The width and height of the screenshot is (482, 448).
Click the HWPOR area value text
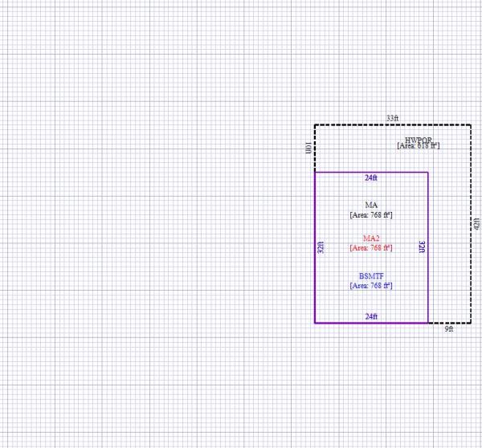pyautogui.click(x=419, y=145)
